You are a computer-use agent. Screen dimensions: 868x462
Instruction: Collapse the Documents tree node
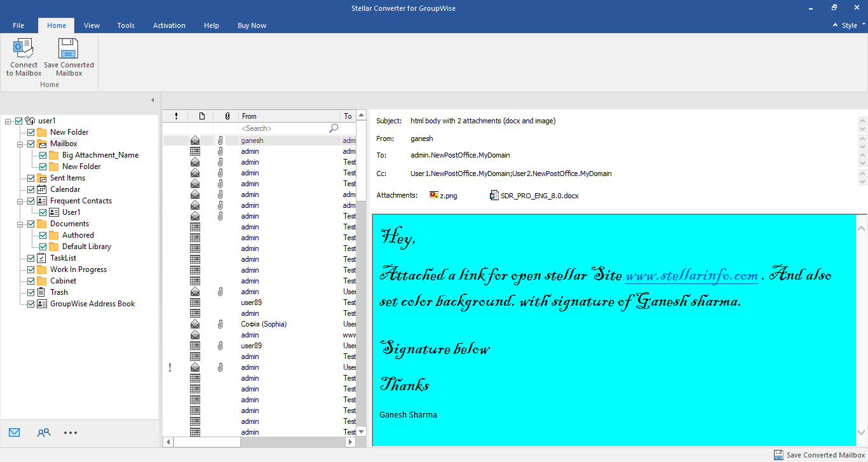[x=20, y=224]
